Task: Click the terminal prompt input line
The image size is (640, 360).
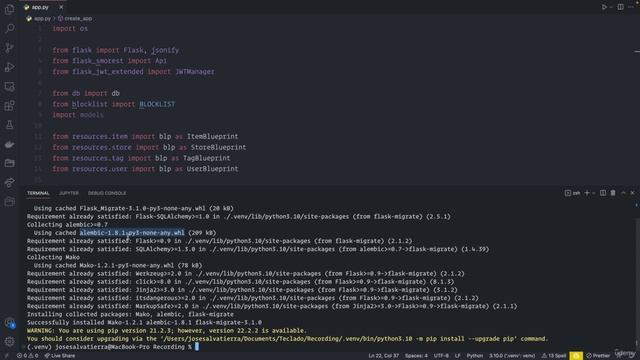Action: pos(113,347)
